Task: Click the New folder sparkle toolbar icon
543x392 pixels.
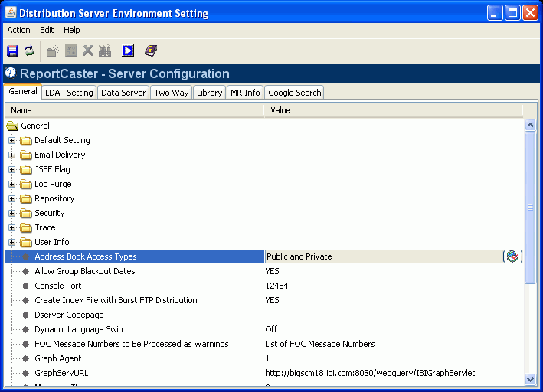Action: point(53,51)
